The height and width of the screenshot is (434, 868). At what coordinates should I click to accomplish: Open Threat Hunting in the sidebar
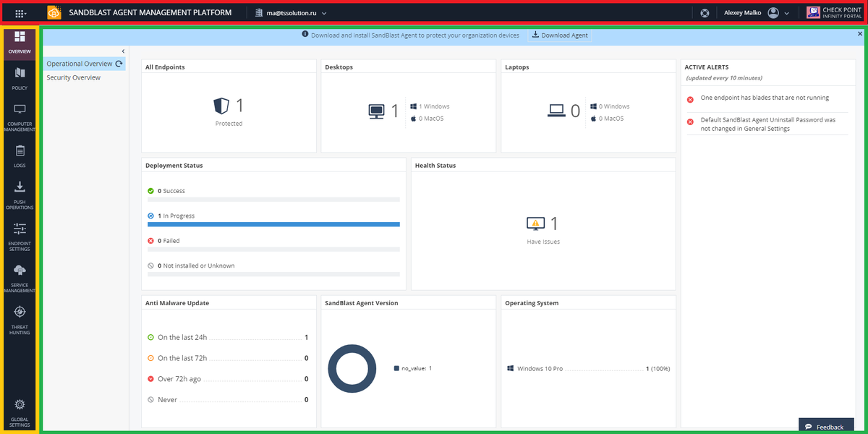(20, 320)
